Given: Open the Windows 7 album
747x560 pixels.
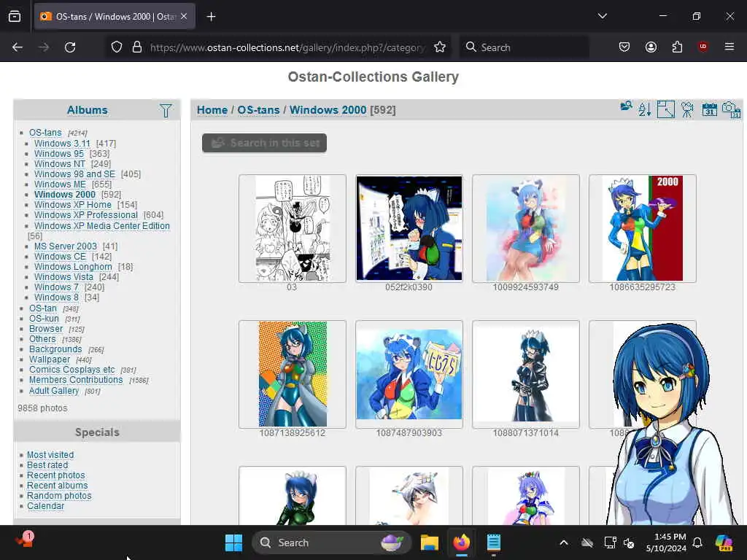Looking at the screenshot, I should pyautogui.click(x=56, y=287).
